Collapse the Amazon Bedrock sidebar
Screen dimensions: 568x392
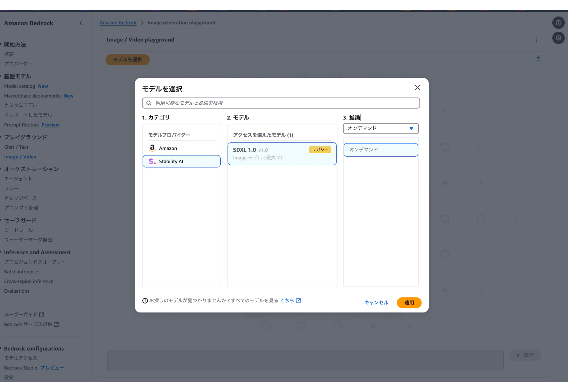point(81,23)
